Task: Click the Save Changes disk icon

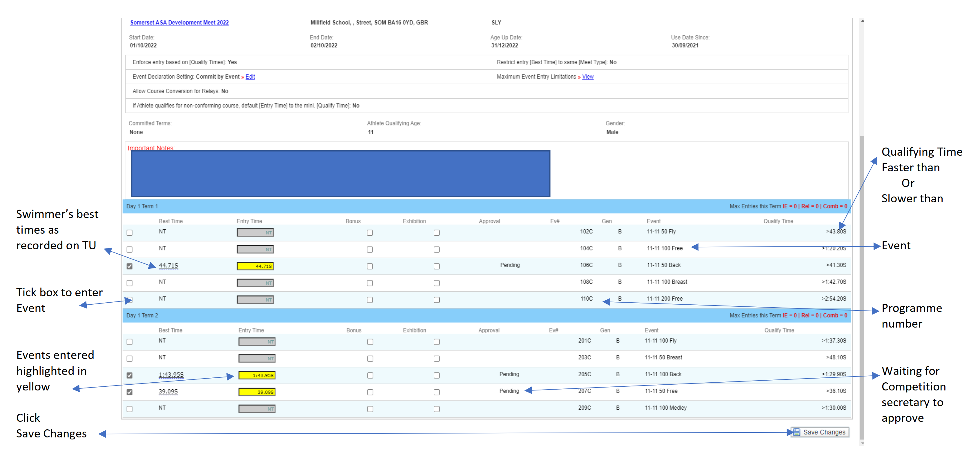Action: (x=796, y=432)
